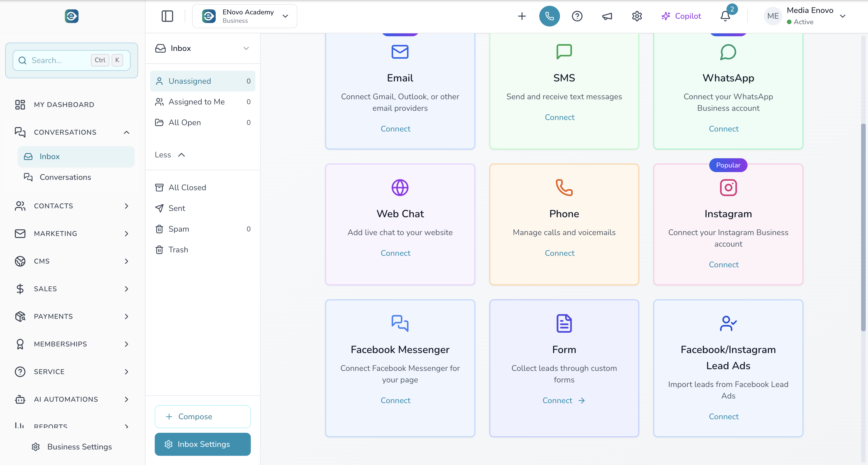Open the settings gear icon

click(x=636, y=16)
